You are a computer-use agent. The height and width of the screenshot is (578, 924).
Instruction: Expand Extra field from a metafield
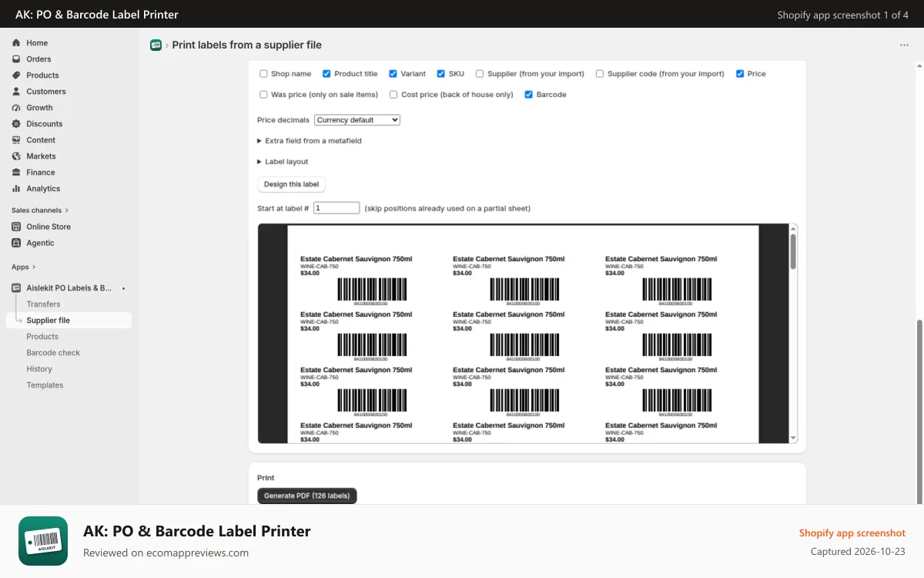[x=310, y=141]
